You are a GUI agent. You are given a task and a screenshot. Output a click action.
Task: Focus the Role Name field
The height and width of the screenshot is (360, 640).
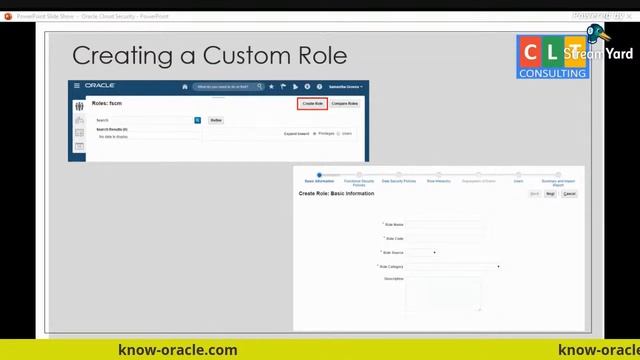click(444, 224)
